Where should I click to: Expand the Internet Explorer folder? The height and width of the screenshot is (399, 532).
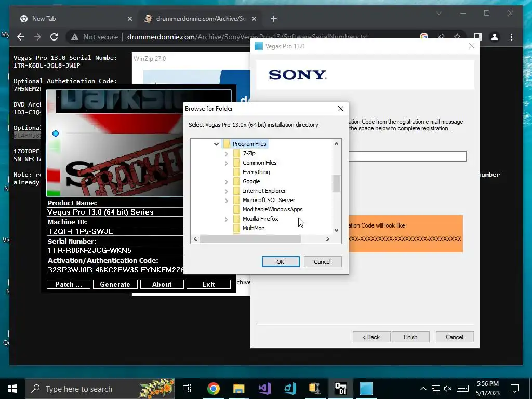coord(227,191)
